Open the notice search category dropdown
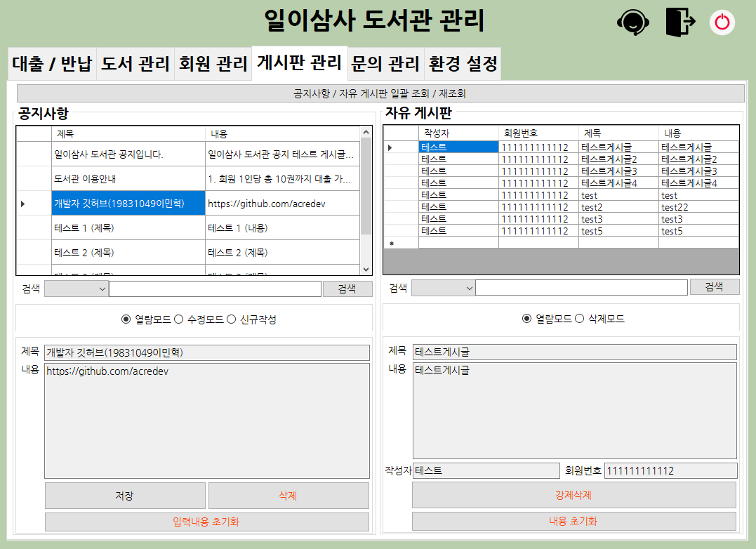 point(77,288)
